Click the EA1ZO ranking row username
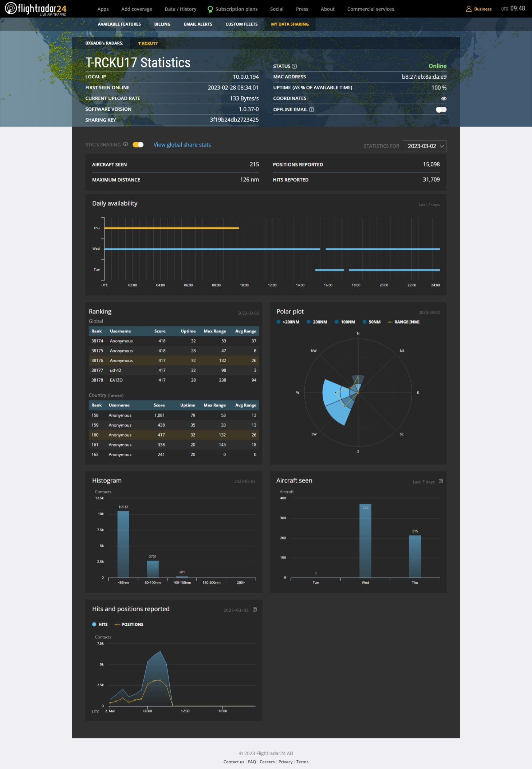532x769 pixels. click(116, 380)
